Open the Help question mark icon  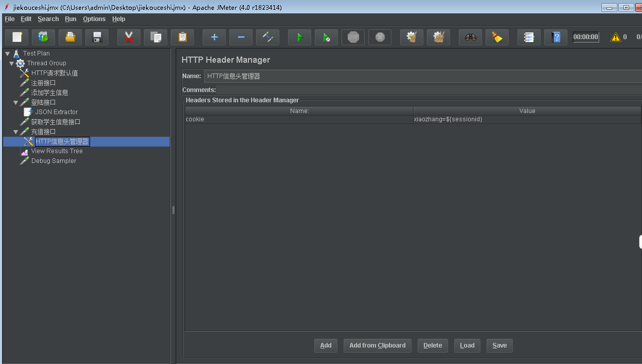click(556, 37)
